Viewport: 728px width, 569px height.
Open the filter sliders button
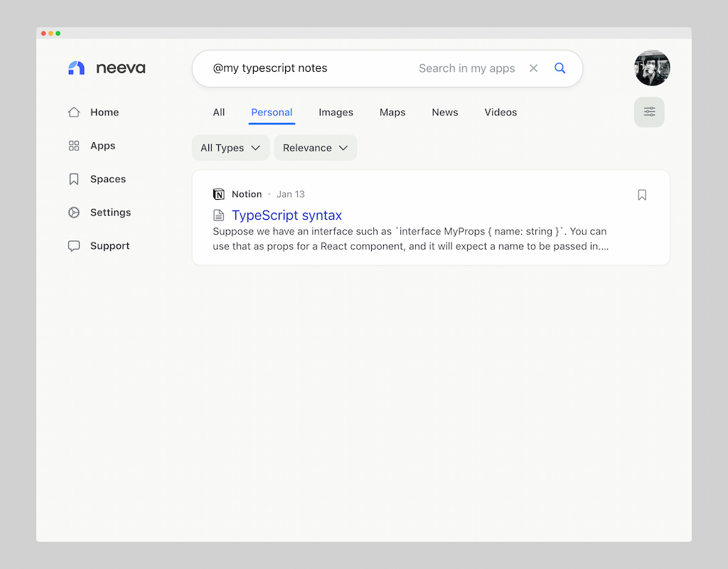(x=649, y=112)
